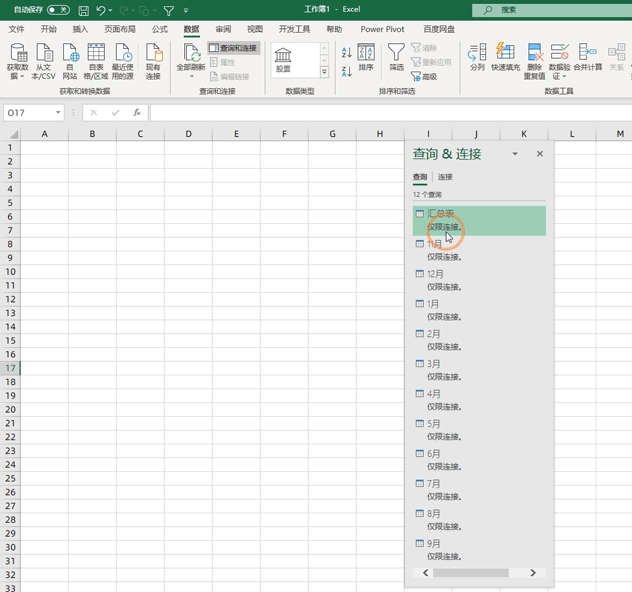Switch to Insert (插入) tab
Viewport: 632px width, 592px height.
[80, 29]
